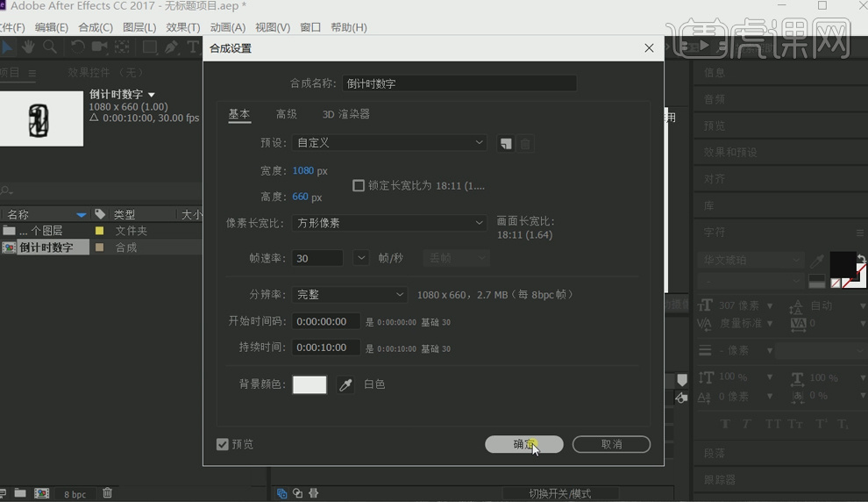Open the 图层(L) menu
Image resolution: width=868 pixels, height=502 pixels.
coord(139,27)
